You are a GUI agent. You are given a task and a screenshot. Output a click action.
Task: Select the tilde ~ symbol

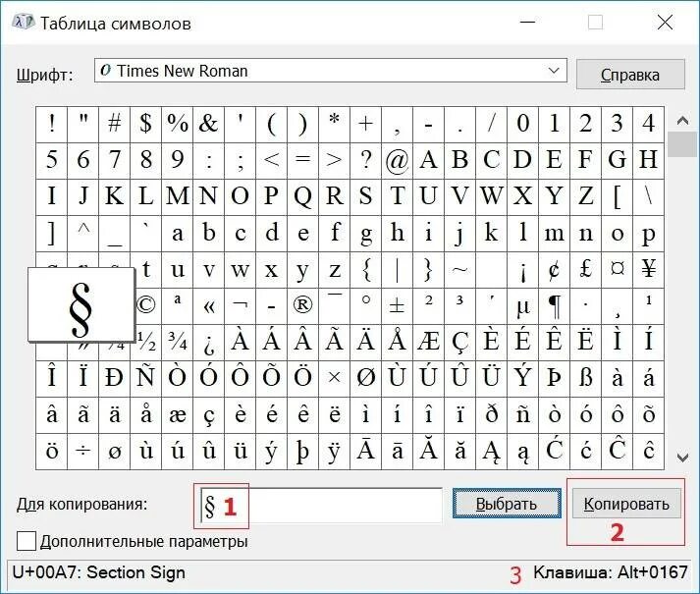(459, 270)
